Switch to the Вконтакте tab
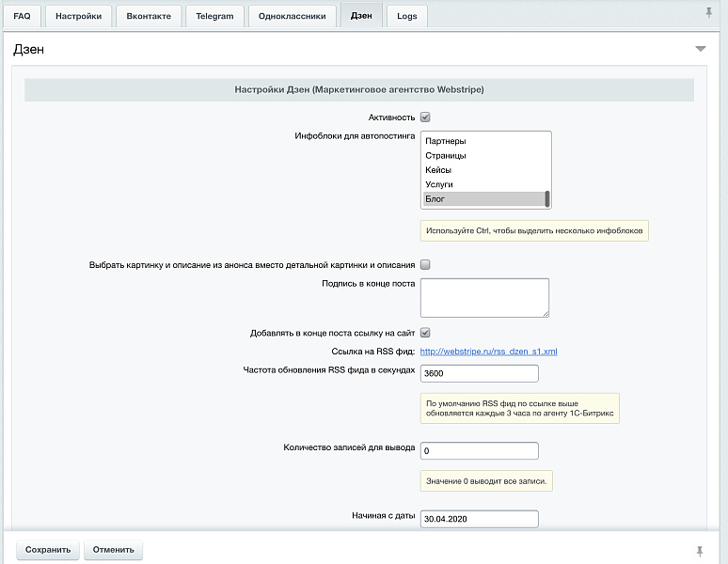Screen dimensions: 728x564 [x=149, y=16]
